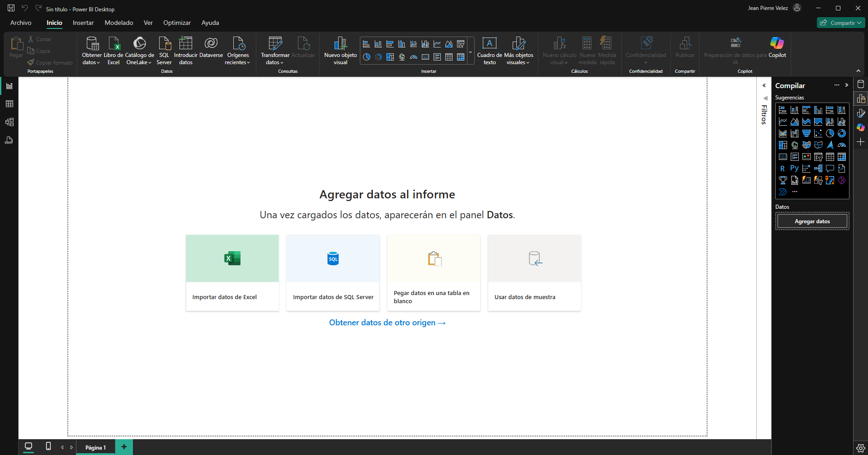Open the Archivo menu
The width and height of the screenshot is (868, 455).
(21, 23)
